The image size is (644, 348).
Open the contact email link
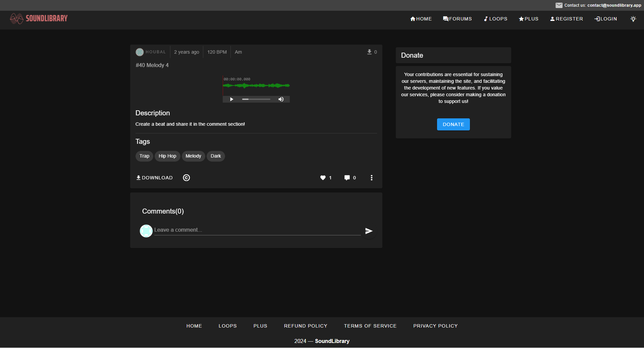(614, 5)
